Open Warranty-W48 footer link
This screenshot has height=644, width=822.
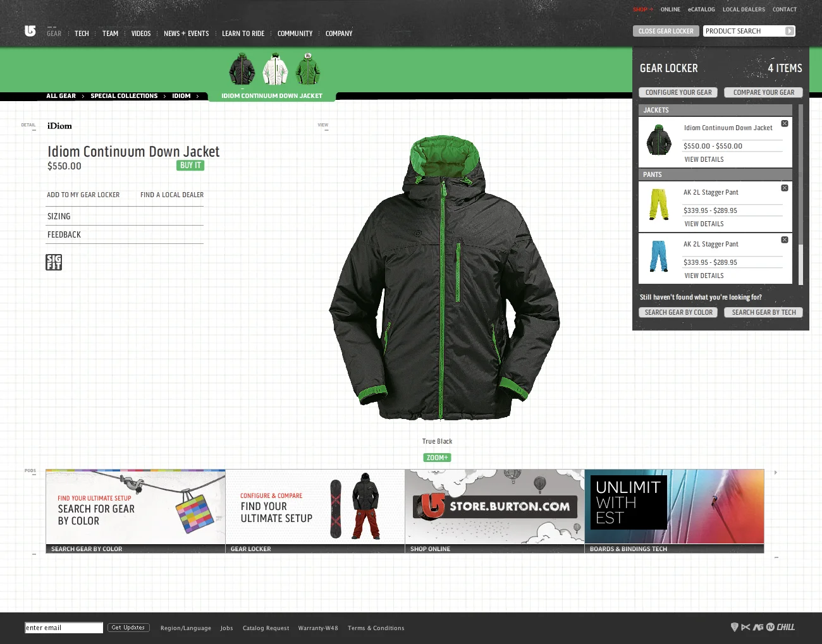(x=318, y=628)
